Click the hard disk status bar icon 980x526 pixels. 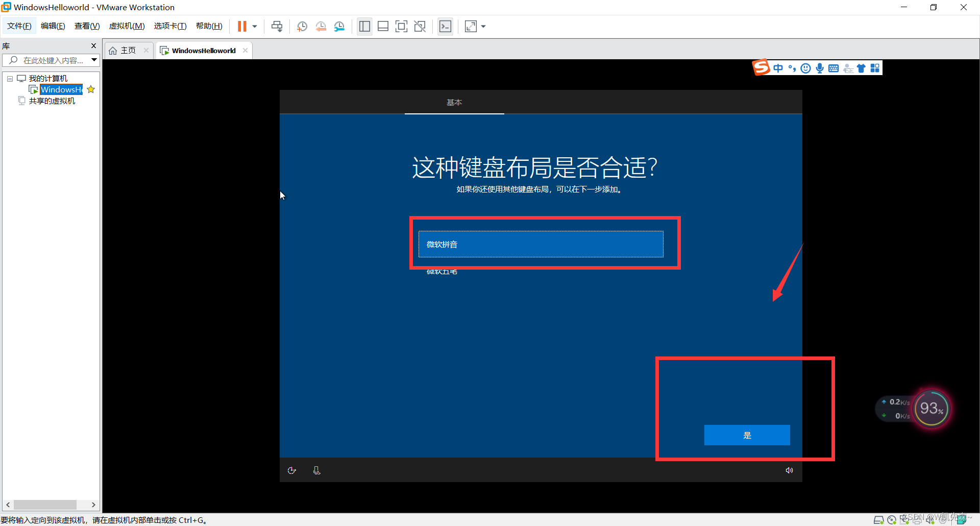pos(879,520)
